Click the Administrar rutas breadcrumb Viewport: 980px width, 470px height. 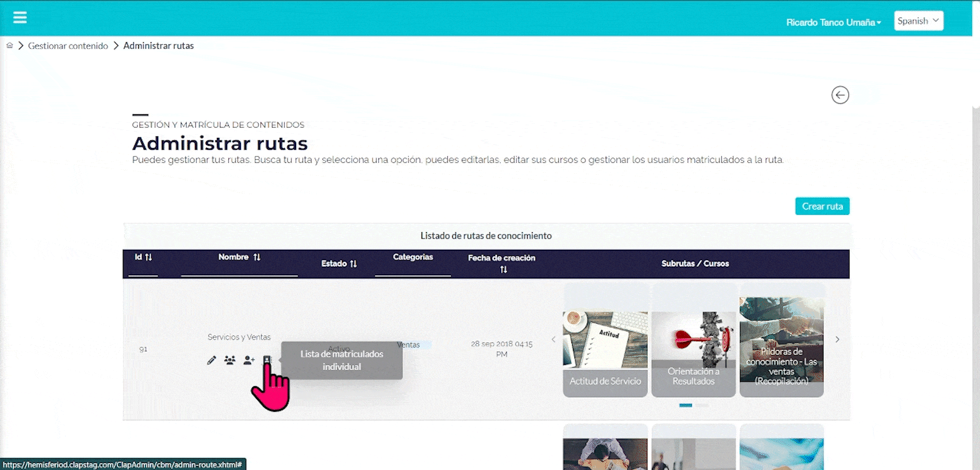coord(159,45)
